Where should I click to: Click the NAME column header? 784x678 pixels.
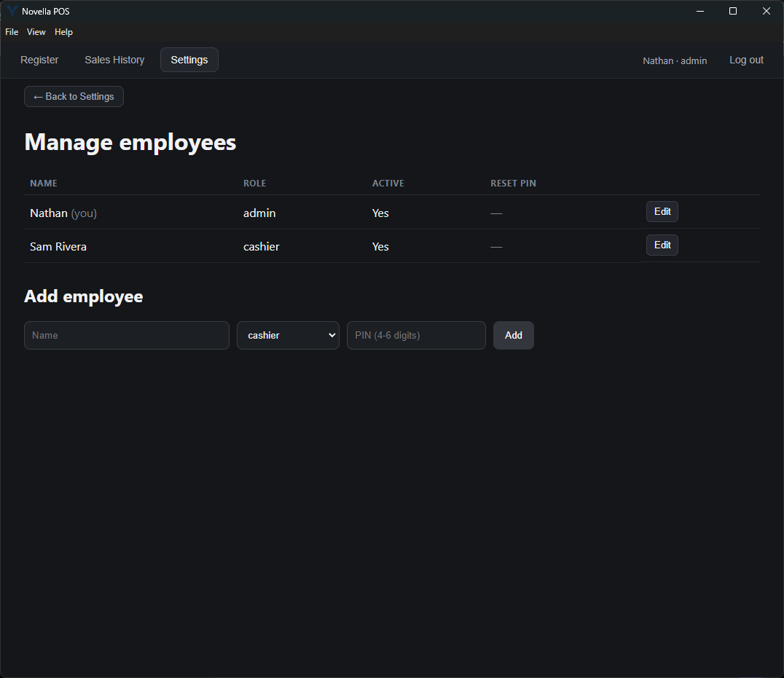pyautogui.click(x=44, y=184)
